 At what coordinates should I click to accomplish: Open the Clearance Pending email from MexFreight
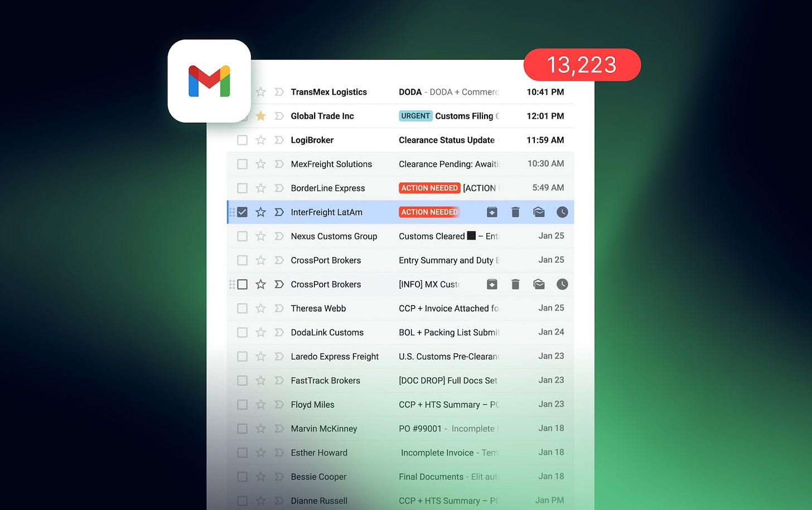(448, 164)
